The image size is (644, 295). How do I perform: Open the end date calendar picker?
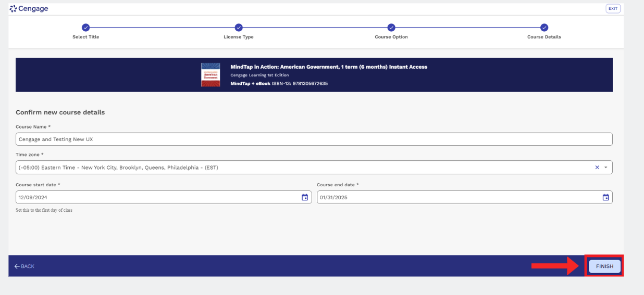click(x=605, y=197)
